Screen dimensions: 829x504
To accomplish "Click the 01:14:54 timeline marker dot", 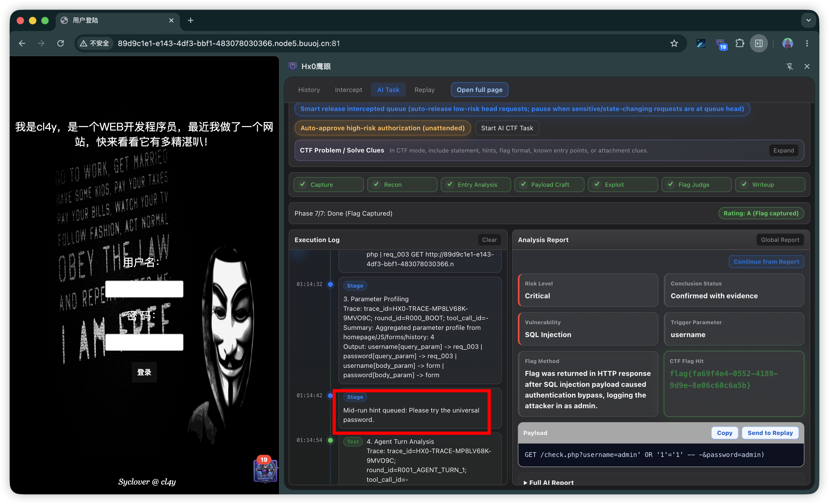I will 330,440.
